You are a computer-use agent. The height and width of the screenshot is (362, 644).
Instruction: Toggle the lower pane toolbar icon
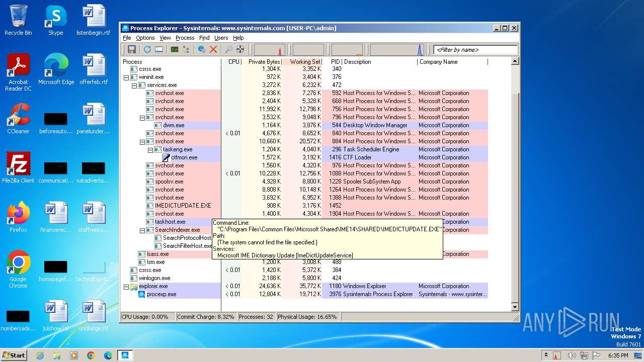159,49
